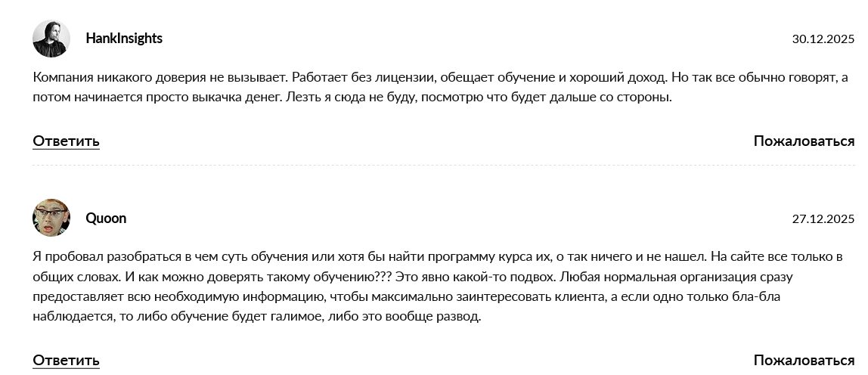The height and width of the screenshot is (375, 868).
Task: Click the 30.12.2025 comment date
Action: (823, 39)
